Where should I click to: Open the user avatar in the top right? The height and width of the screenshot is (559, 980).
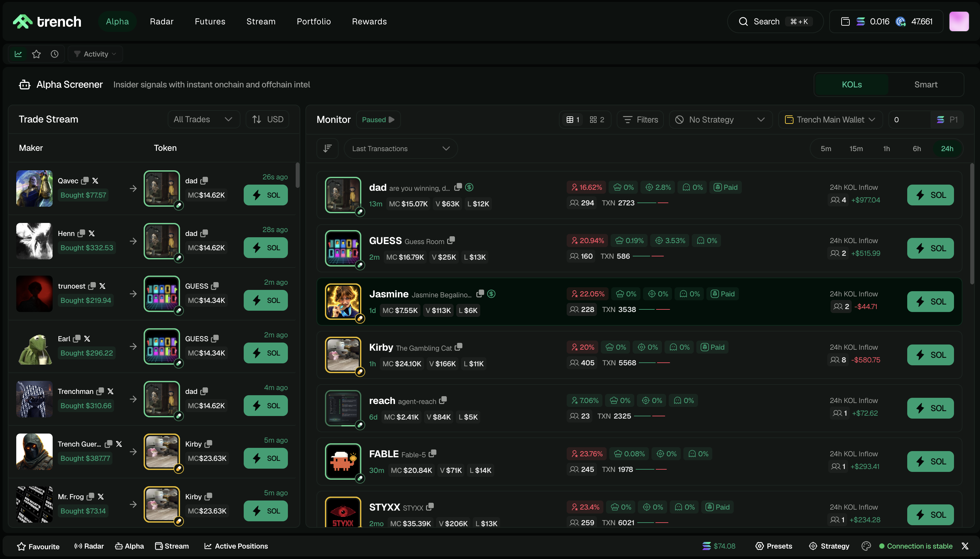coord(959,21)
